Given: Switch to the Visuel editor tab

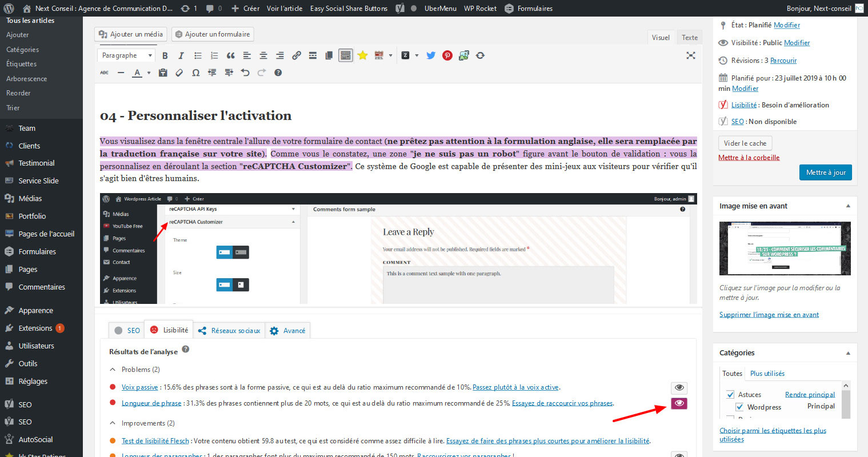Looking at the screenshot, I should tap(661, 37).
